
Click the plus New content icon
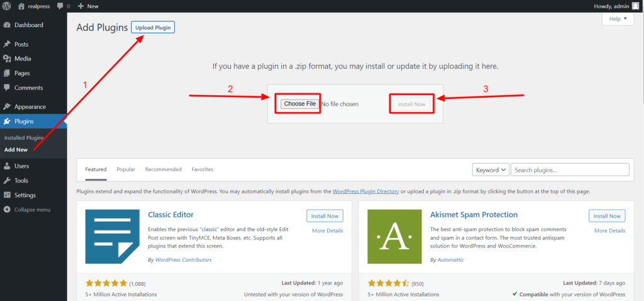pos(81,6)
